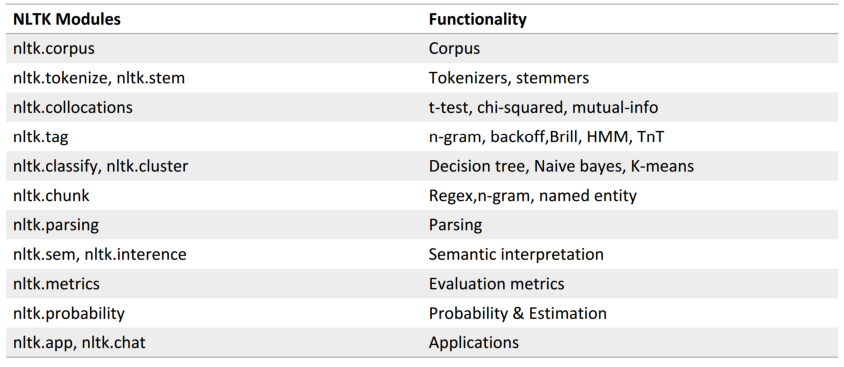Click the nltk.chunk module entry
This screenshot has width=844, height=367.
point(51,195)
